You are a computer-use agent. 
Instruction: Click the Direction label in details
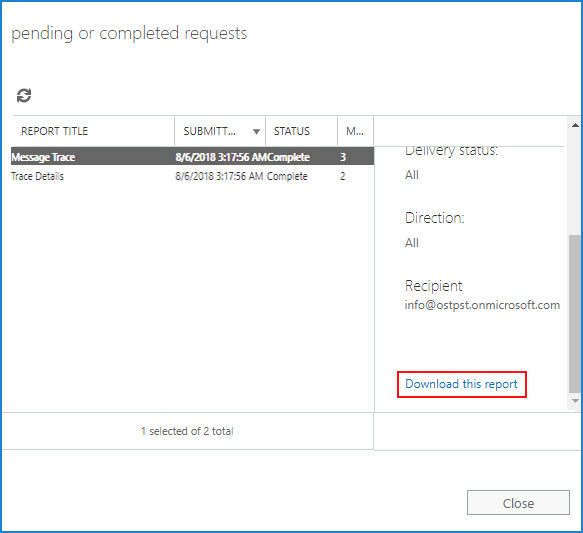435,218
